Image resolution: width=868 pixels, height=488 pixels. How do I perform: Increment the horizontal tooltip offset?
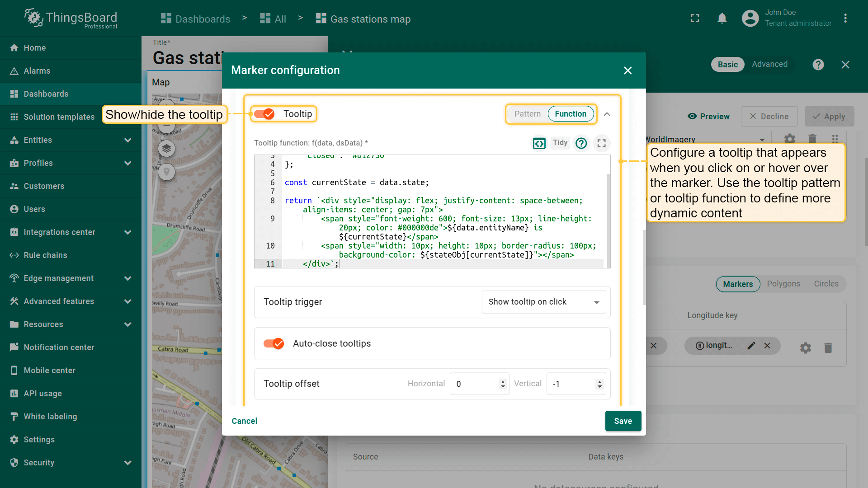(503, 381)
